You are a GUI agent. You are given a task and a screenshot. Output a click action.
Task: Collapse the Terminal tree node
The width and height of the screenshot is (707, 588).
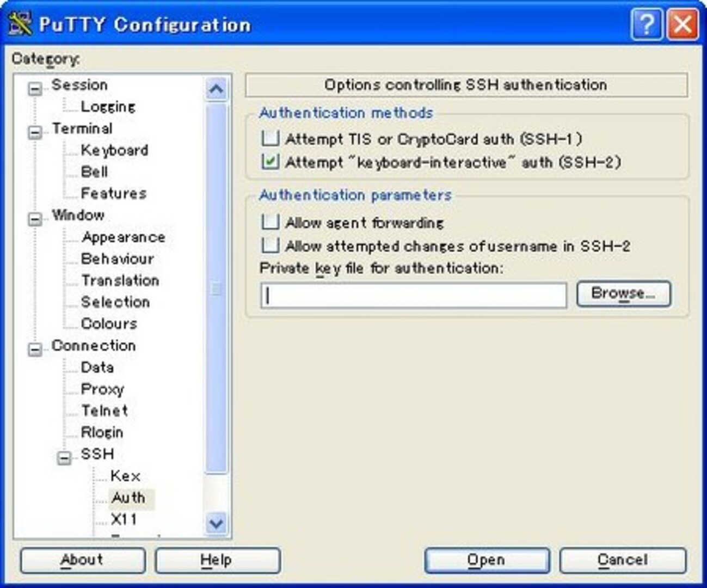click(35, 132)
